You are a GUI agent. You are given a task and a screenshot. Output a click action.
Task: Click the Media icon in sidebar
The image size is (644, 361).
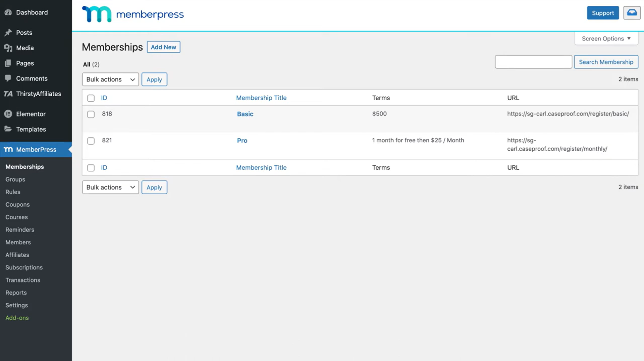pos(8,48)
